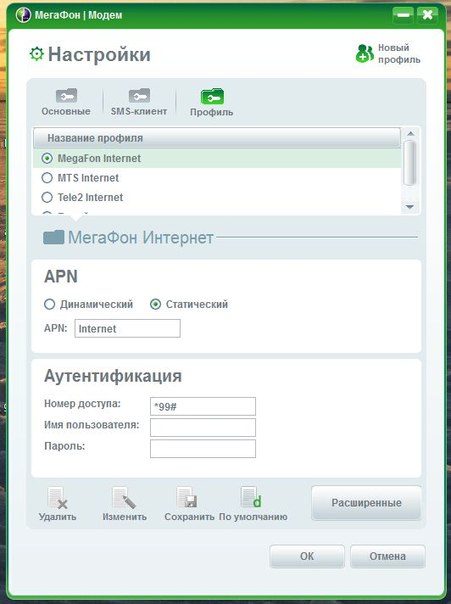
Task: Select the MegaFon Internet profile radio button
Action: pyautogui.click(x=47, y=158)
